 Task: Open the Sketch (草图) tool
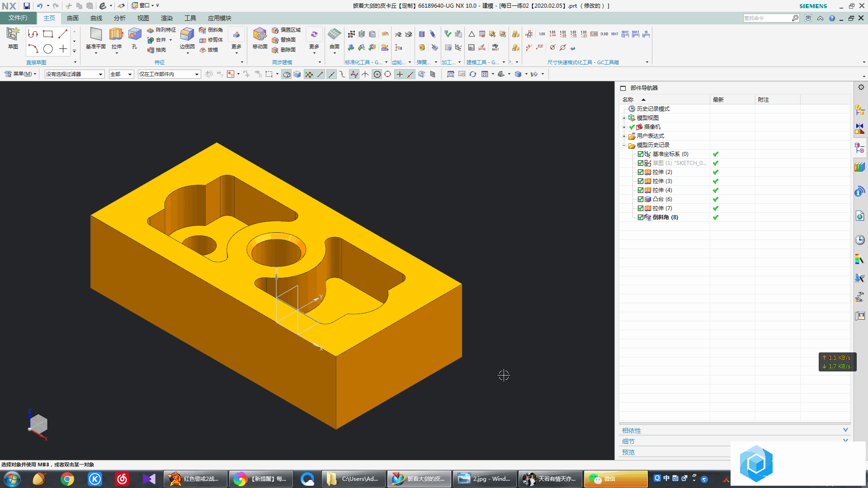coord(13,38)
